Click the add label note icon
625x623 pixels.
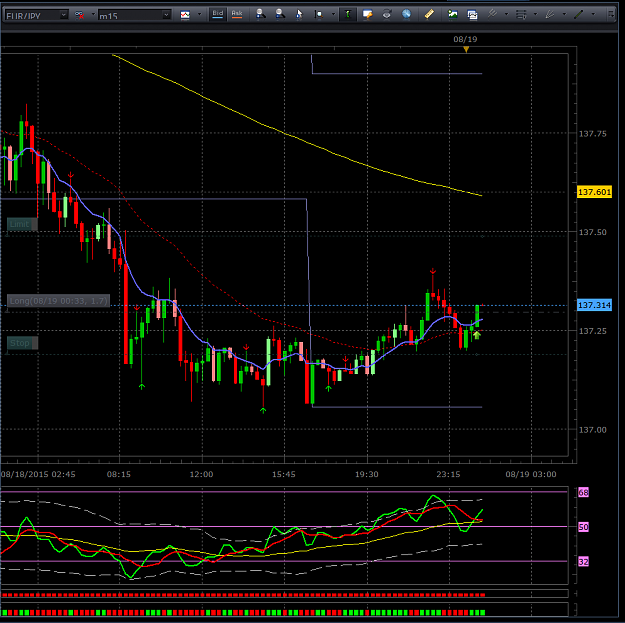point(367,15)
